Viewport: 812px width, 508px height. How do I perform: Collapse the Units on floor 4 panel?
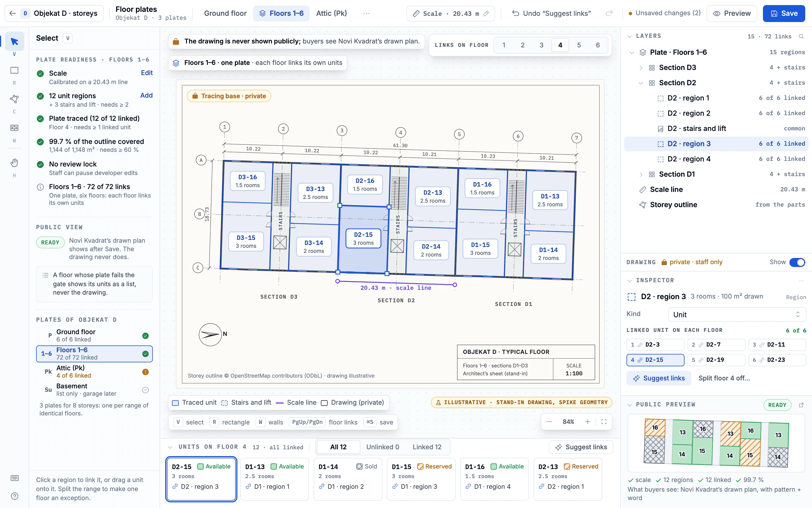click(170, 447)
